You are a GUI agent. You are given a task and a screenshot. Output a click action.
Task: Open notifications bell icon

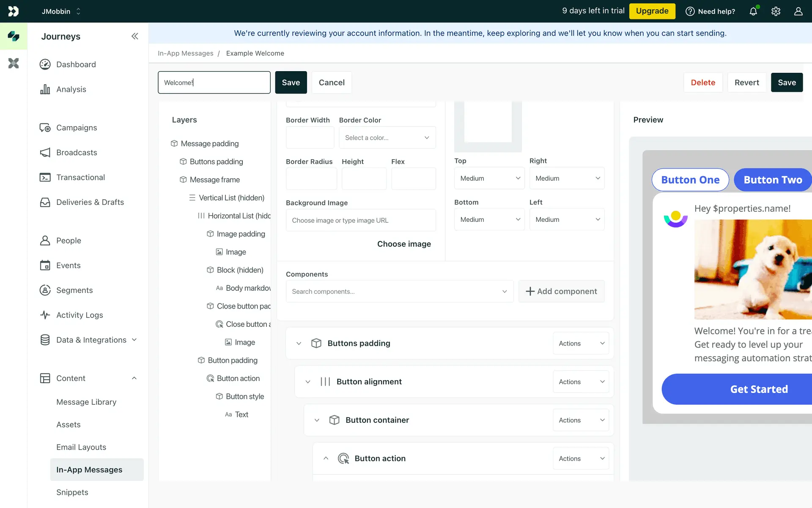753,11
